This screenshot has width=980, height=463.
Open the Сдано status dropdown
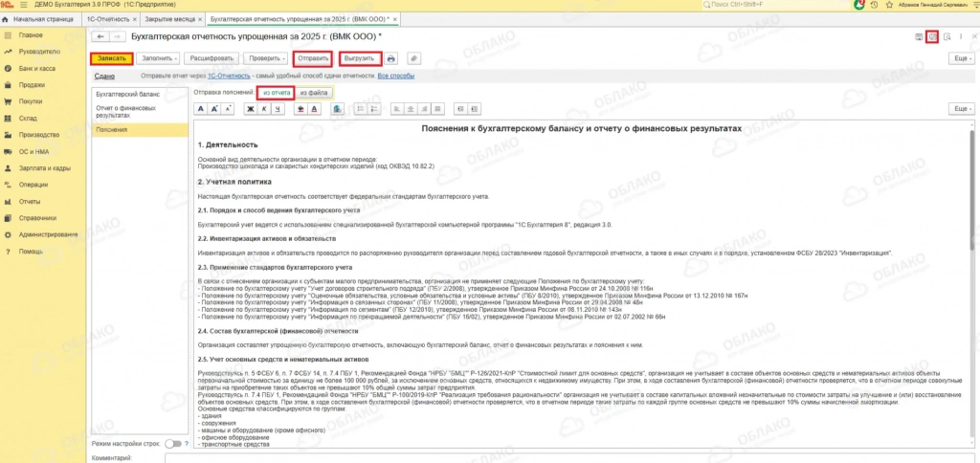point(103,76)
